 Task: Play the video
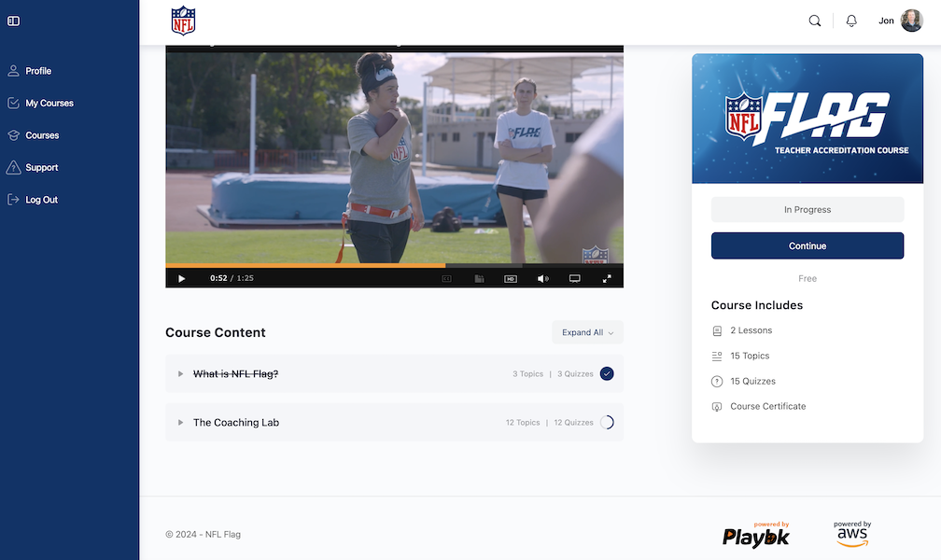(181, 278)
